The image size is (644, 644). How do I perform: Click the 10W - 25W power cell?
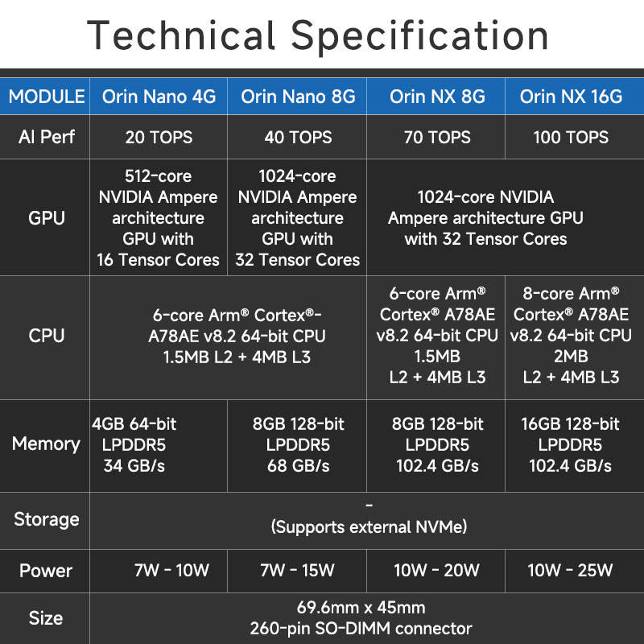pyautogui.click(x=571, y=571)
